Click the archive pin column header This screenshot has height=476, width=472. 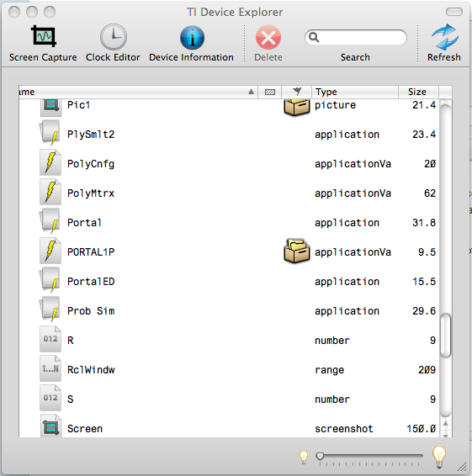(297, 92)
